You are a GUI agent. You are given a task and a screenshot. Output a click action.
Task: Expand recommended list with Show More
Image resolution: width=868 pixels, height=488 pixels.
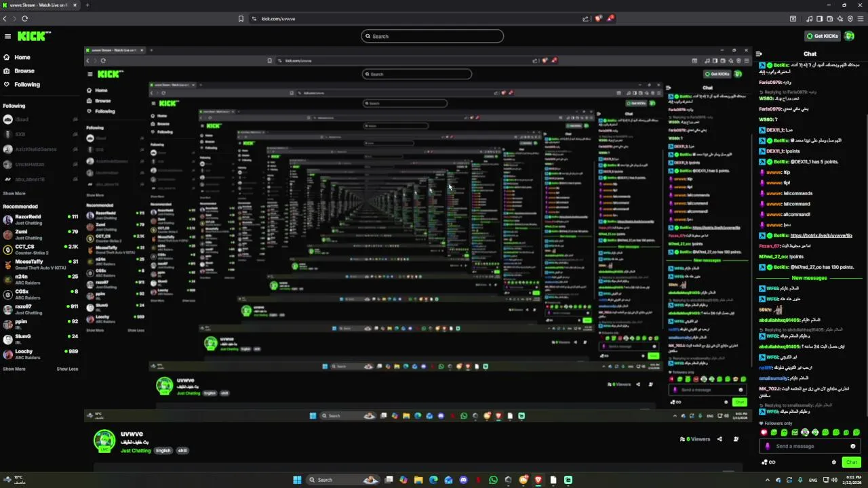pos(14,369)
